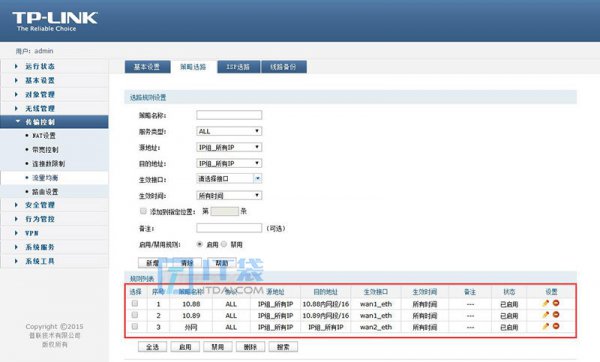The image size is (600, 362).
Task: Open the 服务类型 dropdown showing ALL
Action: [x=229, y=131]
